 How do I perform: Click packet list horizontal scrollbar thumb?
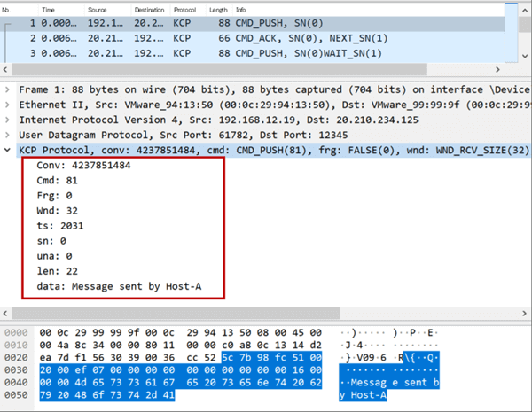[x=220, y=69]
